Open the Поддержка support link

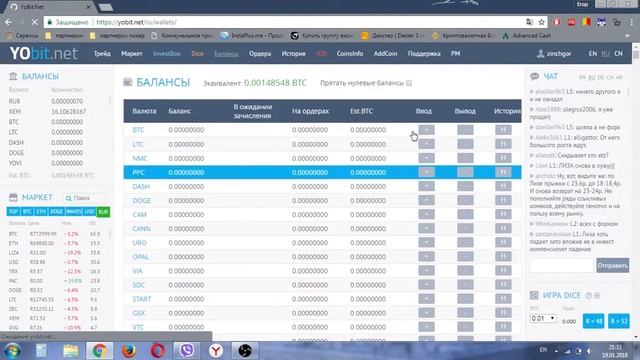(424, 53)
